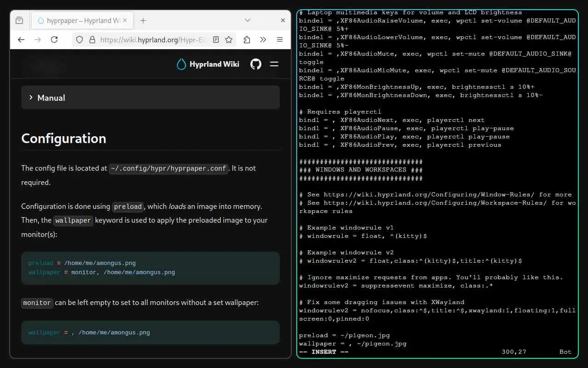Click the -- INSERT -- mode indicator
Image resolution: width=588 pixels, height=368 pixels.
pos(324,352)
